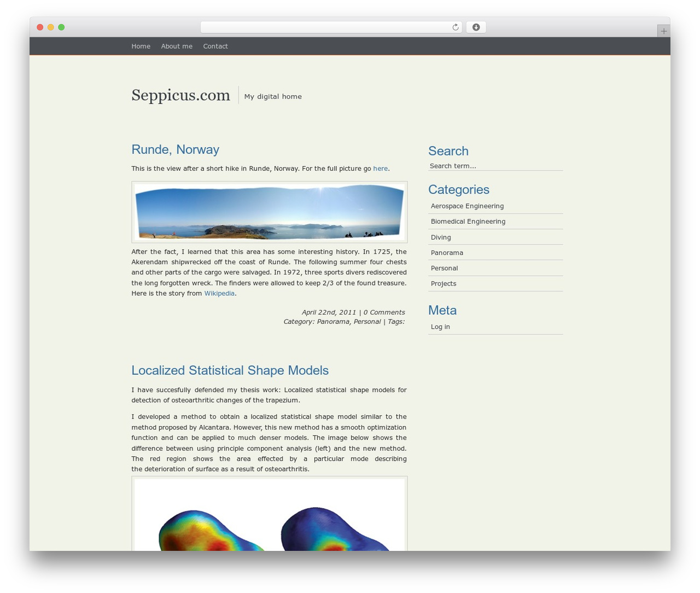Screen dimensions: 700x593
Task: Add a new tab with the plus button
Action: (x=663, y=31)
